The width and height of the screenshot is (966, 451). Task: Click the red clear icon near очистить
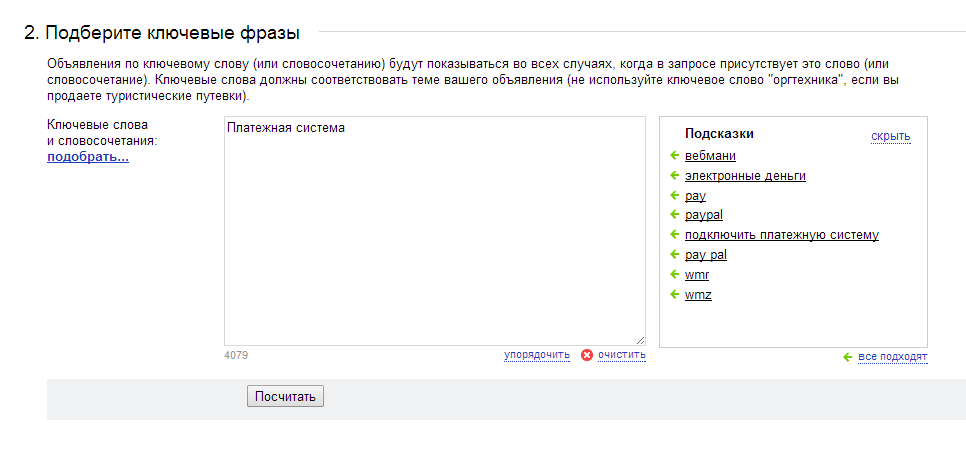pos(587,355)
